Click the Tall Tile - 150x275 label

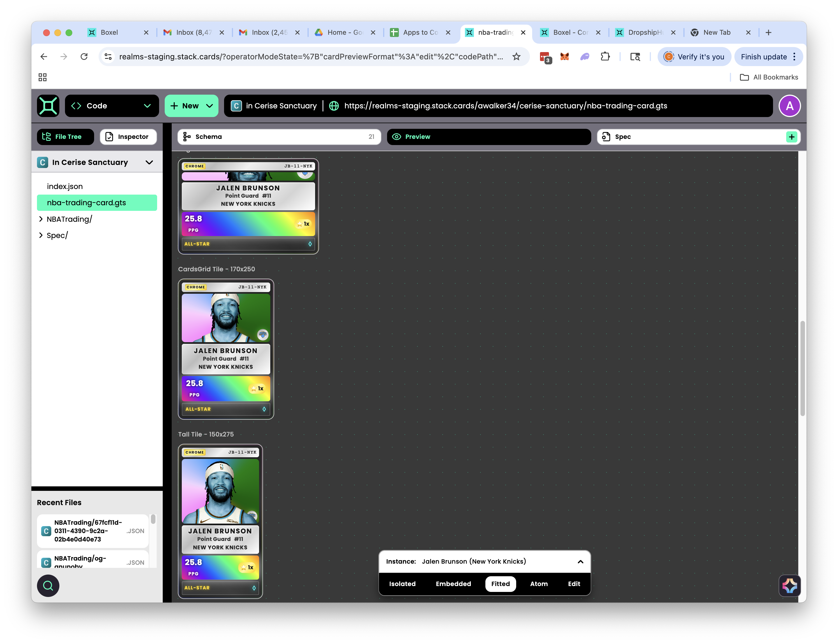[206, 434]
